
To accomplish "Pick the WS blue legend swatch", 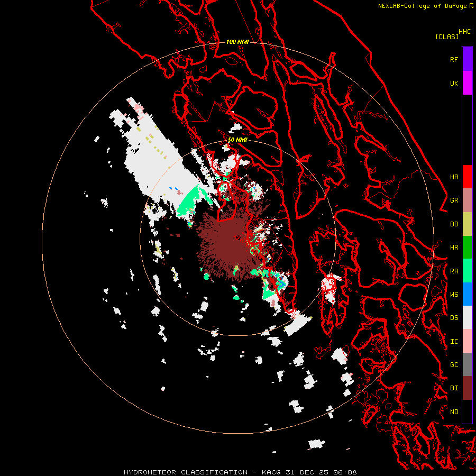I will (467, 294).
